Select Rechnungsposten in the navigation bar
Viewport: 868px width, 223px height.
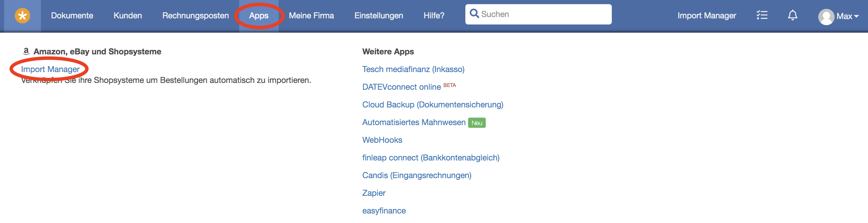pyautogui.click(x=195, y=16)
